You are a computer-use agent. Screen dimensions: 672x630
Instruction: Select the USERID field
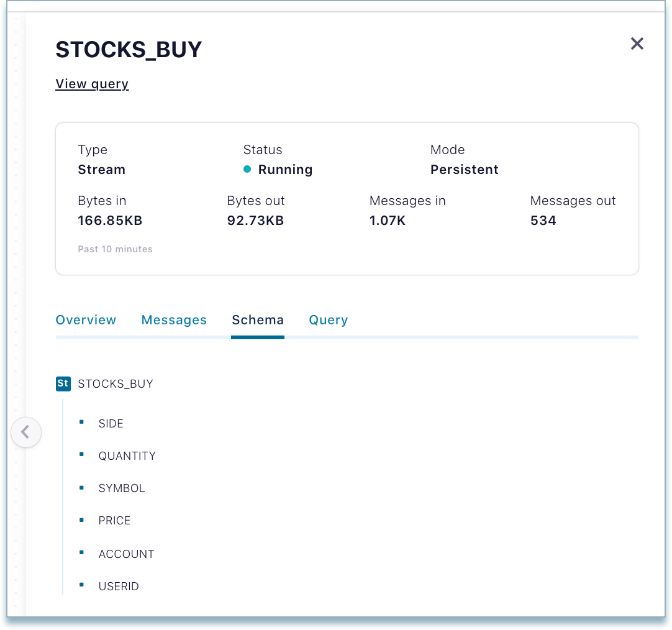click(x=119, y=587)
